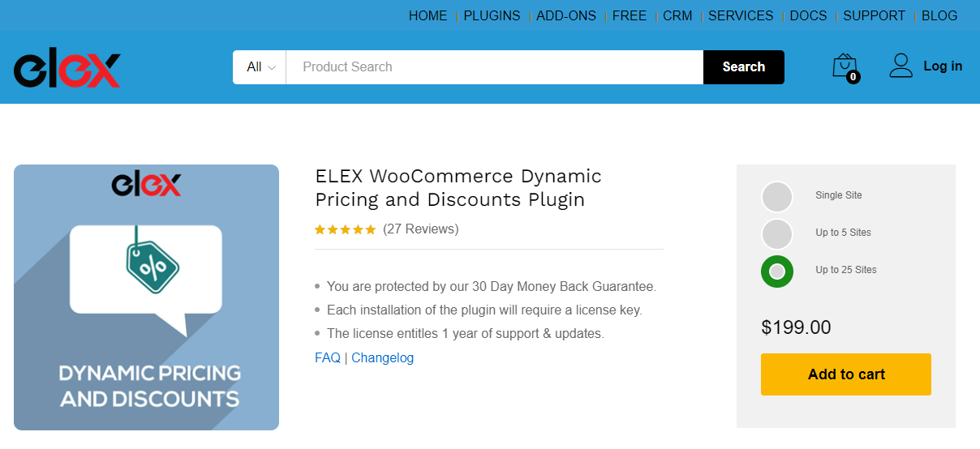The image size is (980, 449).
Task: Click the five-star rating icons
Action: click(346, 229)
